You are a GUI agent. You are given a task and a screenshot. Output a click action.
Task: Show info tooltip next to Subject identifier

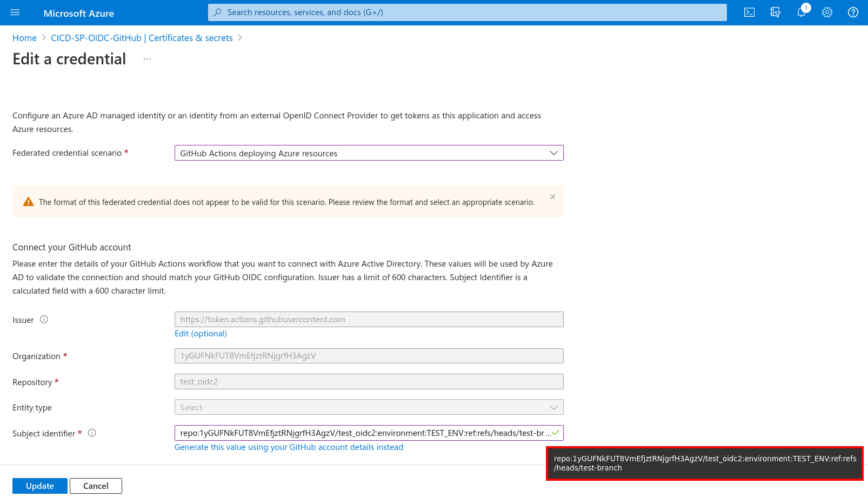92,433
